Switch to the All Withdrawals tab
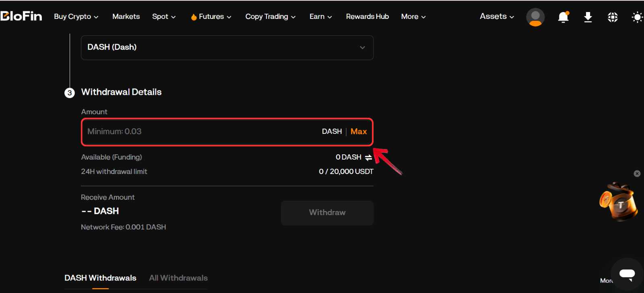 click(178, 278)
